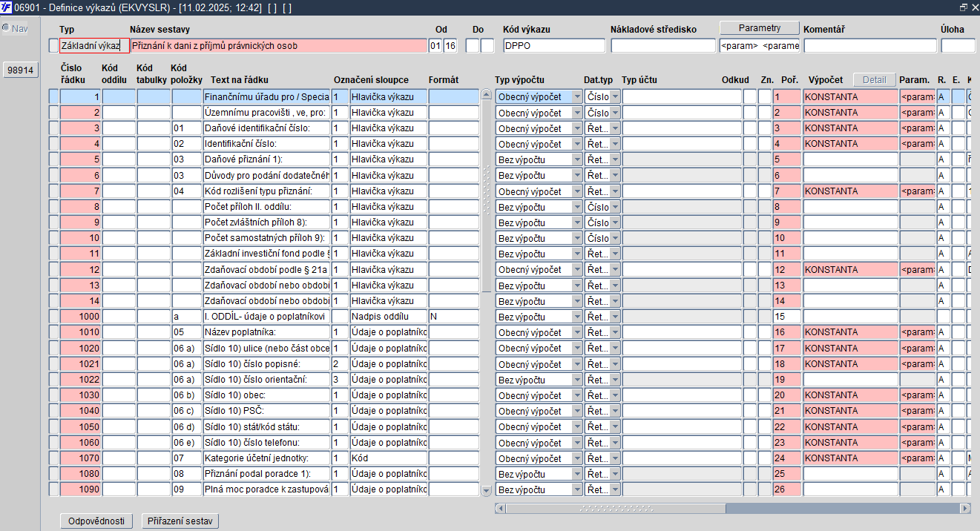Click KONSTANTA in row 7
980x531 pixels.
coord(851,191)
